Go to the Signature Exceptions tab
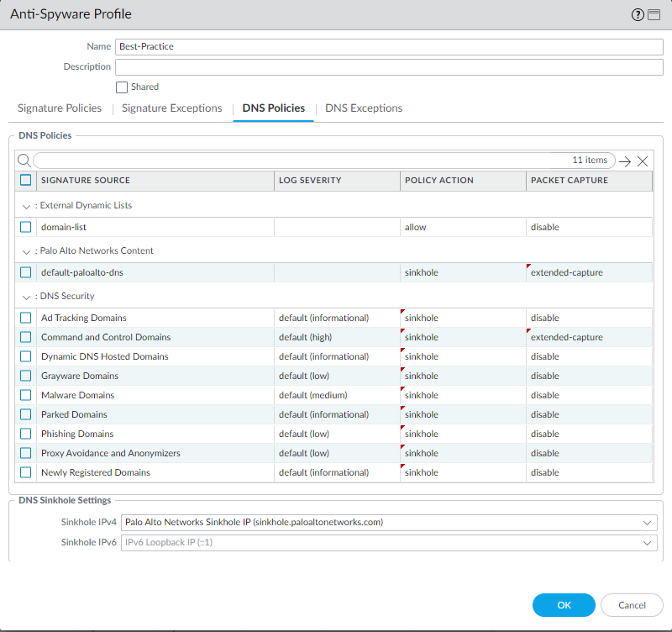 point(171,108)
